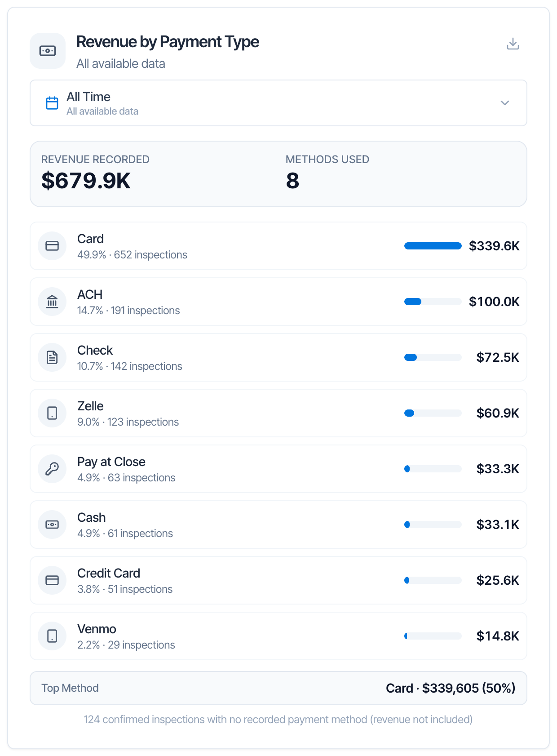Click the REVENUE RECORDED label
The image size is (557, 756).
pyautogui.click(x=95, y=160)
